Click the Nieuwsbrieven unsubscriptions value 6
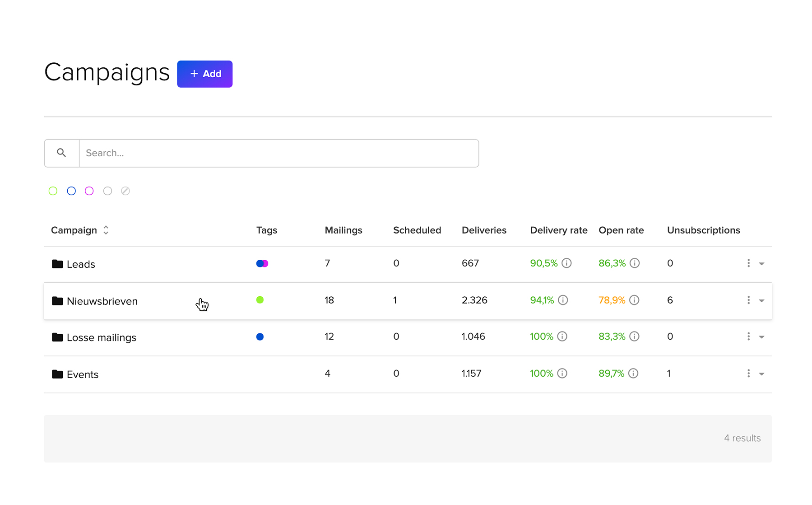This screenshot has width=812, height=505. tap(670, 300)
